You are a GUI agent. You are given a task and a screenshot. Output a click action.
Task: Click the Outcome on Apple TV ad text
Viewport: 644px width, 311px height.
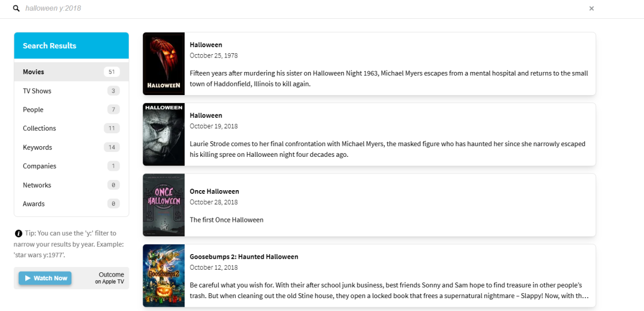pyautogui.click(x=110, y=278)
